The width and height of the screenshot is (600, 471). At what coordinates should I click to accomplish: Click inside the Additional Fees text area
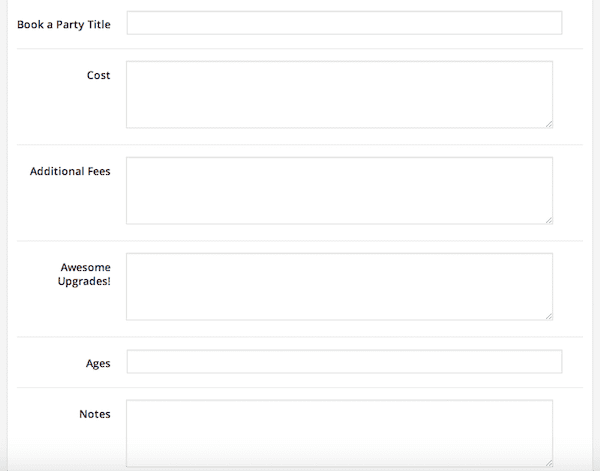coord(339,190)
